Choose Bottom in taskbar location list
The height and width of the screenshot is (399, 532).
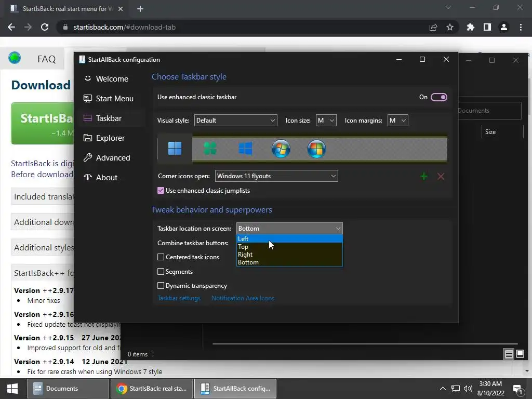(x=289, y=262)
